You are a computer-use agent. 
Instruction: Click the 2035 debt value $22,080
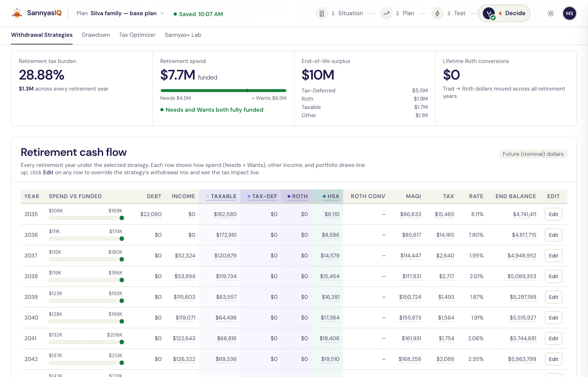[x=151, y=214]
